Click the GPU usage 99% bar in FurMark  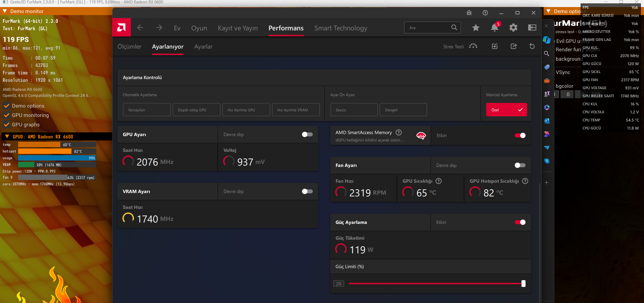tap(57, 158)
